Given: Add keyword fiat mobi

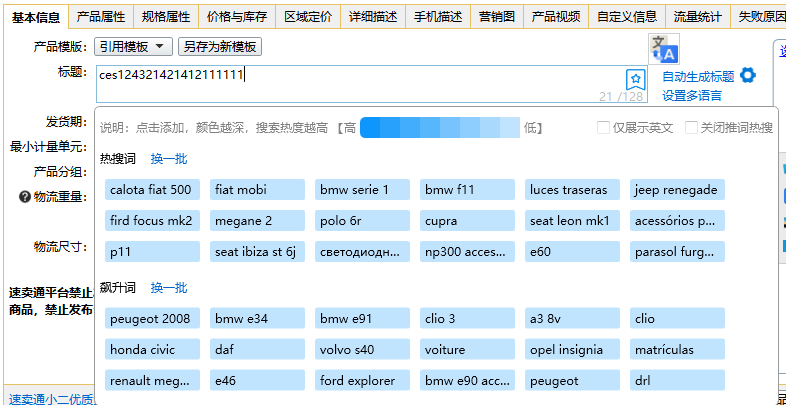Looking at the screenshot, I should click(257, 190).
